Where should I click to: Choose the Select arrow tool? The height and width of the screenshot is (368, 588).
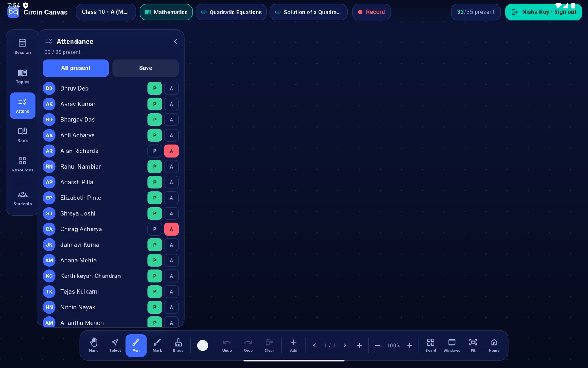tap(115, 345)
